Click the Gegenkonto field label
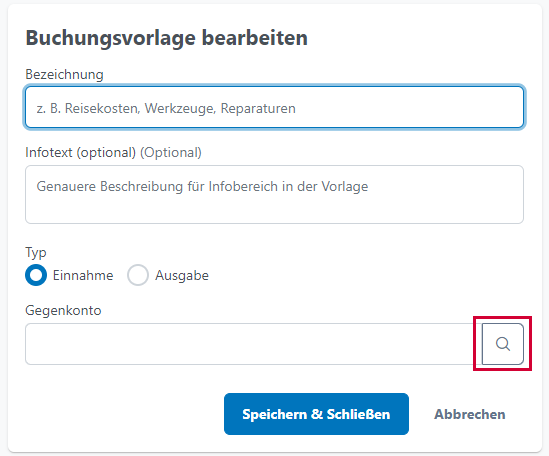 coord(63,311)
